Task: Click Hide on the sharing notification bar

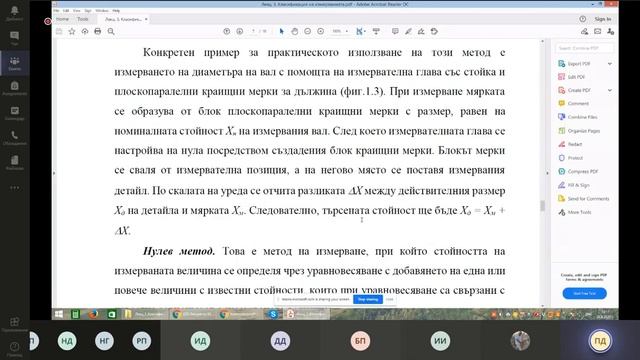Action: coord(389,300)
